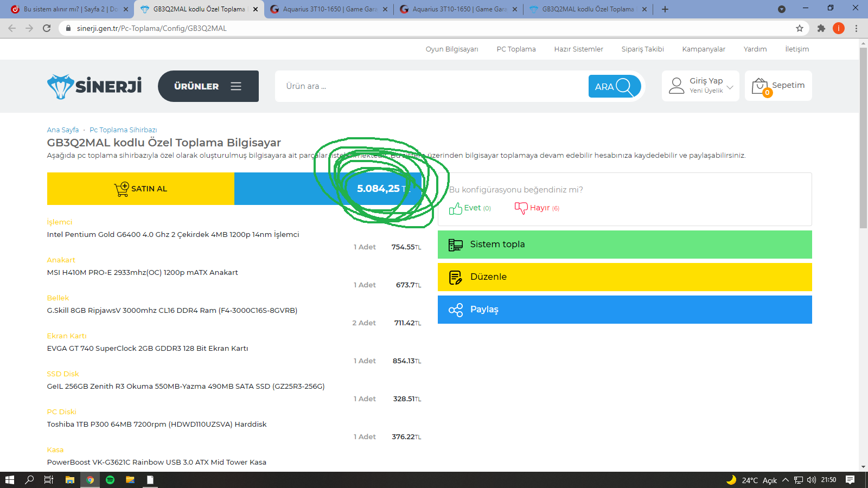The image size is (868, 488).
Task: Click the taskbar clock showing 21:50
Action: (828, 480)
